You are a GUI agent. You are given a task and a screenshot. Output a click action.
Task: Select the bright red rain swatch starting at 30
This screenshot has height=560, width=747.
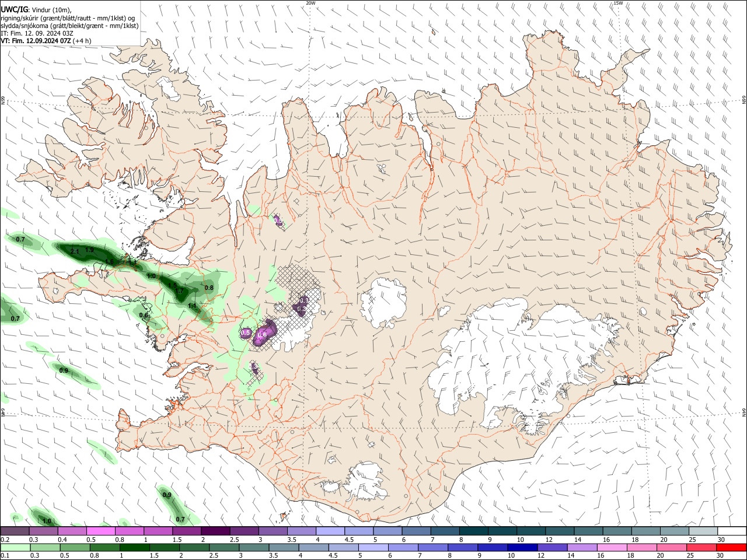point(731,547)
